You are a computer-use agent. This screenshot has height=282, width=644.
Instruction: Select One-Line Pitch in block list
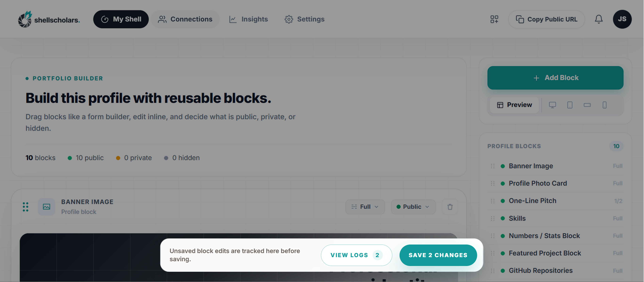pyautogui.click(x=555, y=201)
